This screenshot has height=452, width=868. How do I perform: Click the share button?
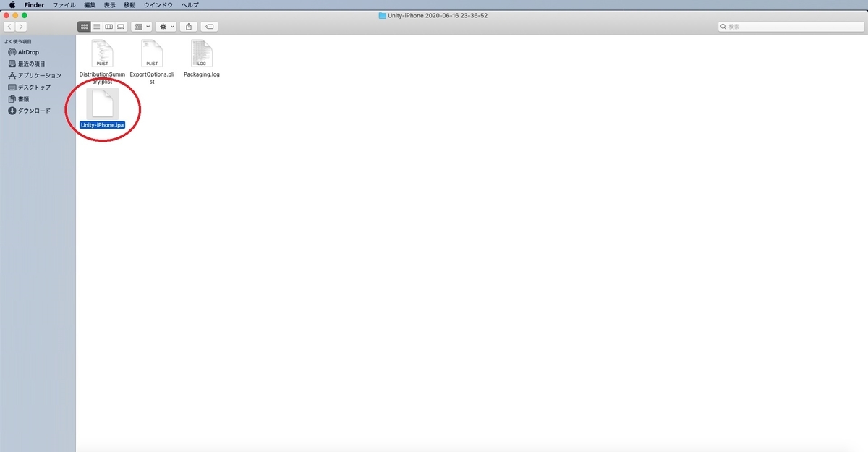[x=189, y=27]
